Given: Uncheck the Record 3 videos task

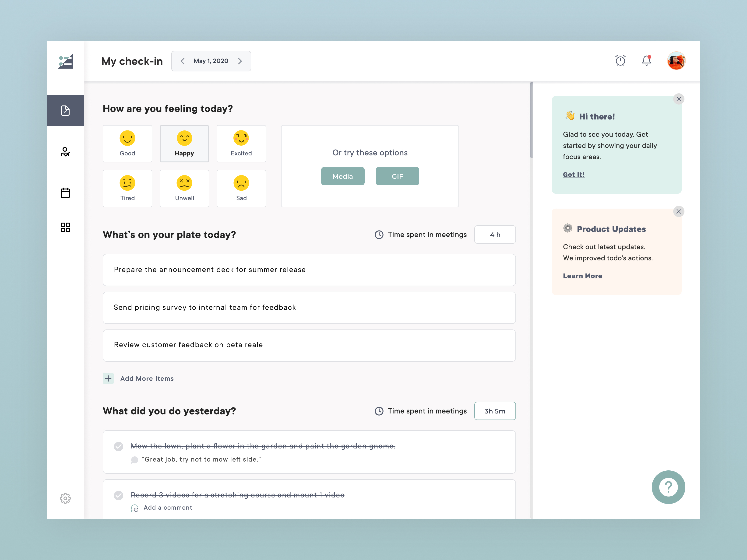Looking at the screenshot, I should 119,495.
